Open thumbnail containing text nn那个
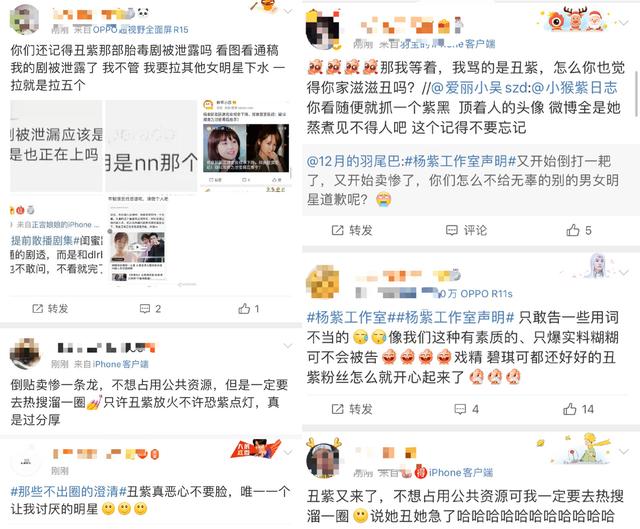Viewport: 640px width, 529px height. point(151,145)
